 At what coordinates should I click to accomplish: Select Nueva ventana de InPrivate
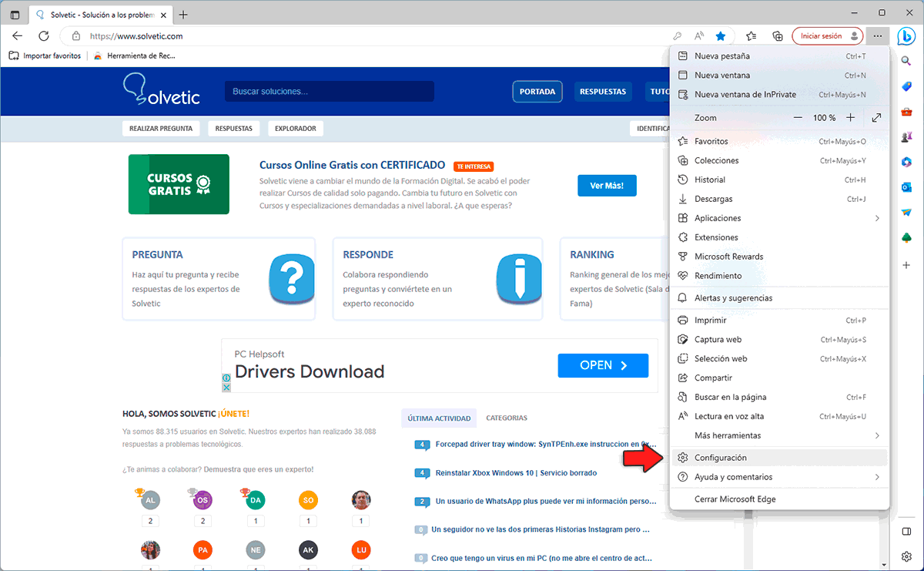click(x=779, y=95)
